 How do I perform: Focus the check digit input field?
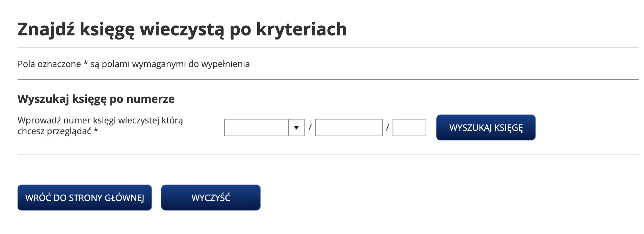click(x=409, y=128)
